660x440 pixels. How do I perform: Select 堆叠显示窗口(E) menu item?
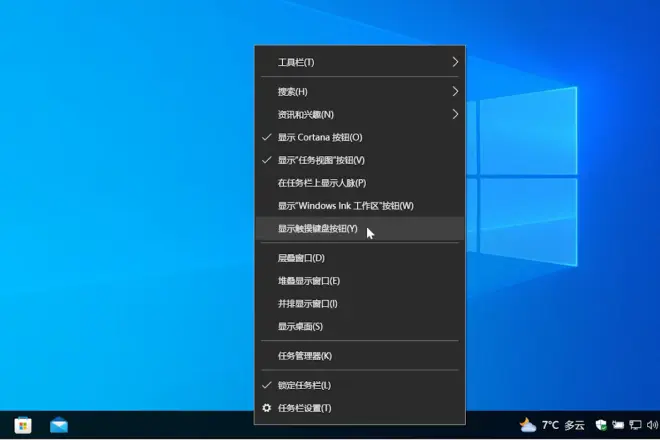click(360, 280)
